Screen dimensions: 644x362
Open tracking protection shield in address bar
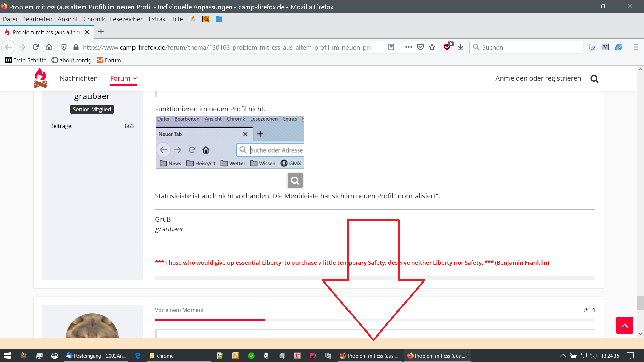(x=64, y=47)
